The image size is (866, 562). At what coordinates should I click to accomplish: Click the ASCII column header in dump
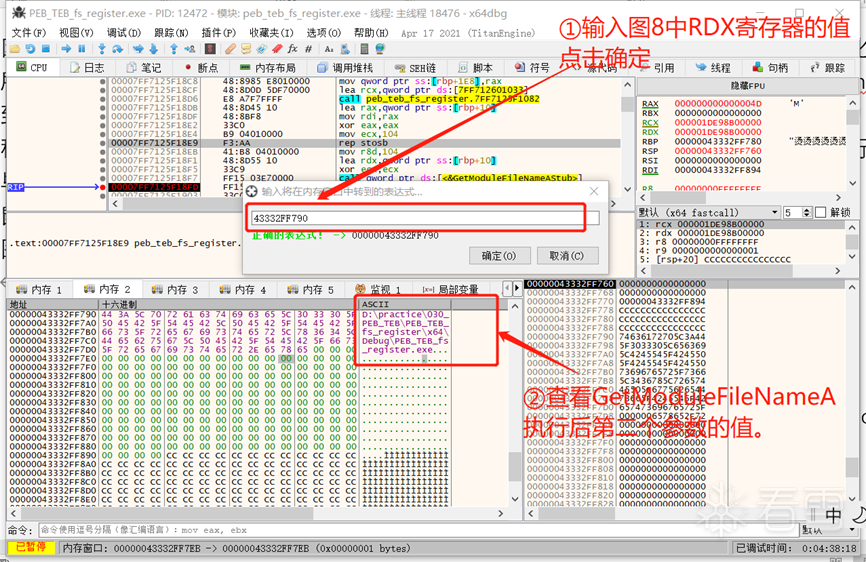(405, 304)
